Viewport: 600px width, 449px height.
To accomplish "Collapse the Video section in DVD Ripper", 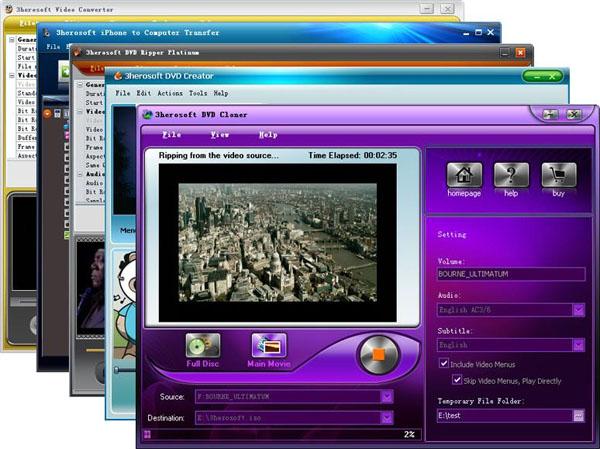I will click(80, 112).
